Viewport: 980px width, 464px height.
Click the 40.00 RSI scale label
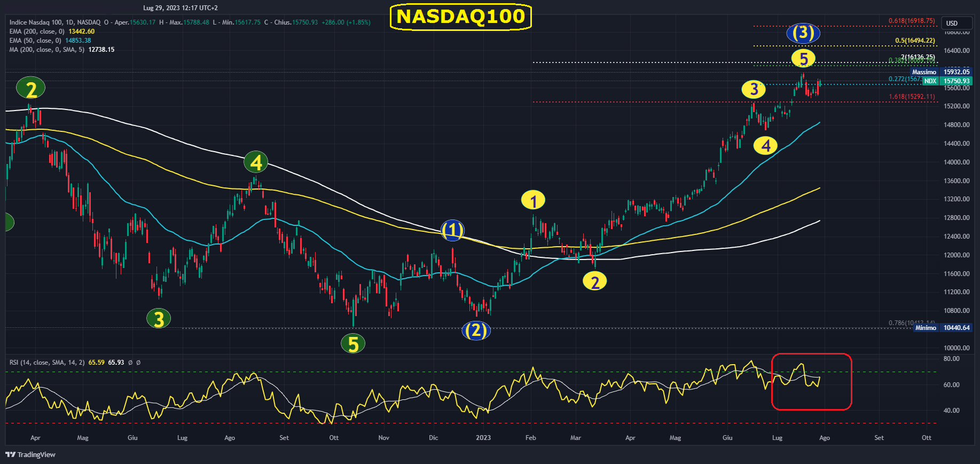tap(952, 411)
